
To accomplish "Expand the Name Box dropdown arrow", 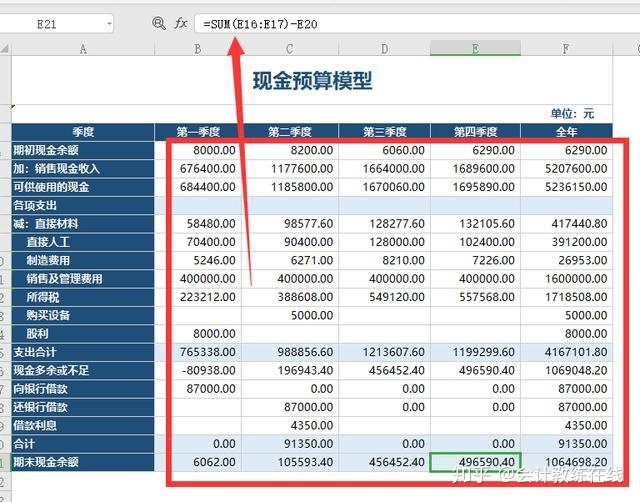I will pos(109,24).
